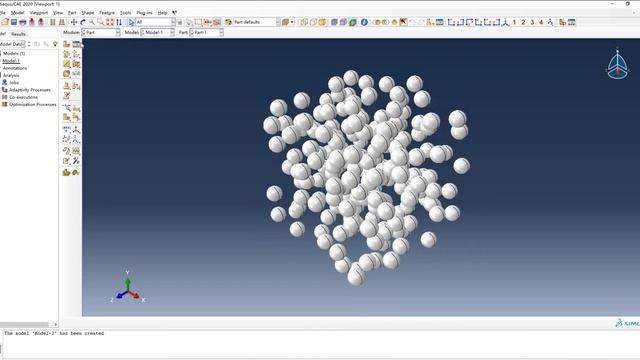Select Model-1 in the model tree
Viewport: 640px width, 360px height.
click(x=11, y=61)
